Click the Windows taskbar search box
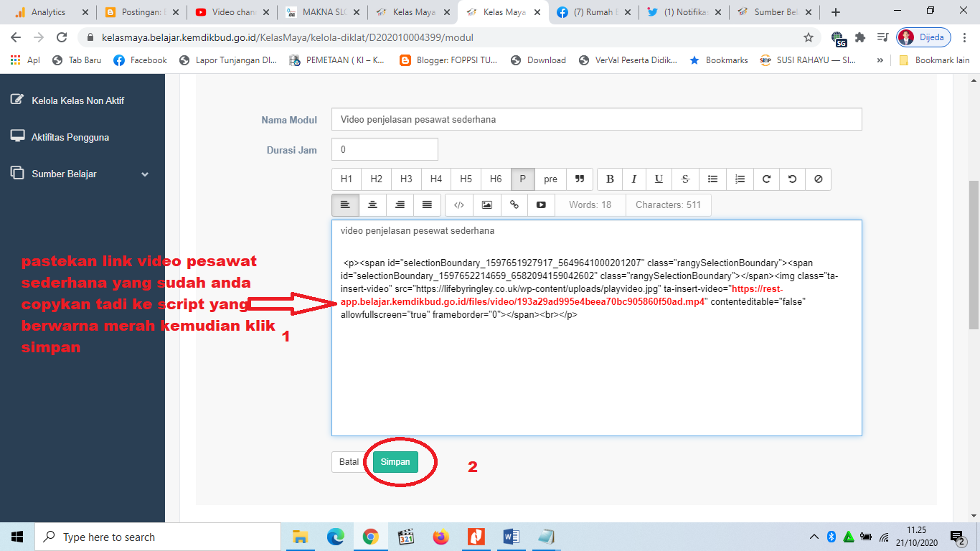This screenshot has height=551, width=980. tap(158, 537)
